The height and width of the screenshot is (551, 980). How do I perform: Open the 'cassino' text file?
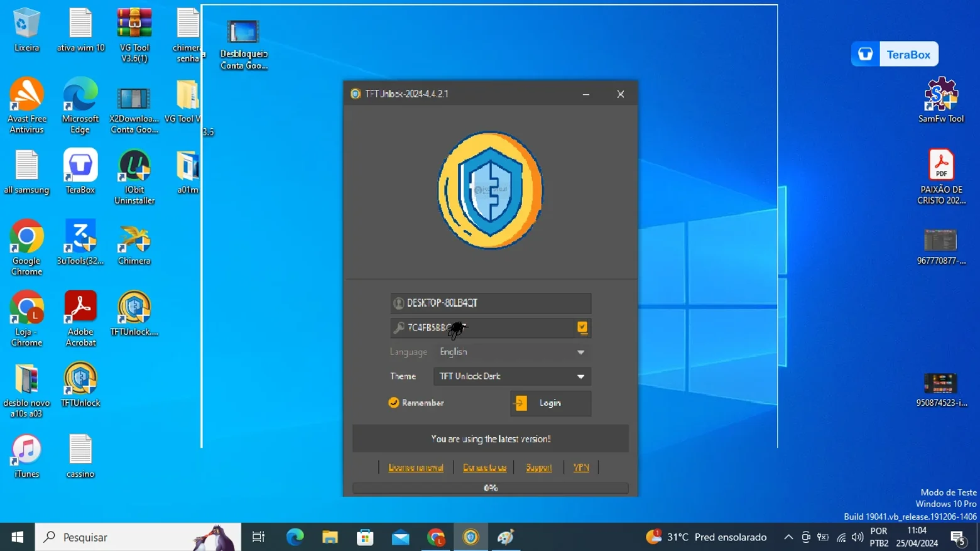[80, 456]
